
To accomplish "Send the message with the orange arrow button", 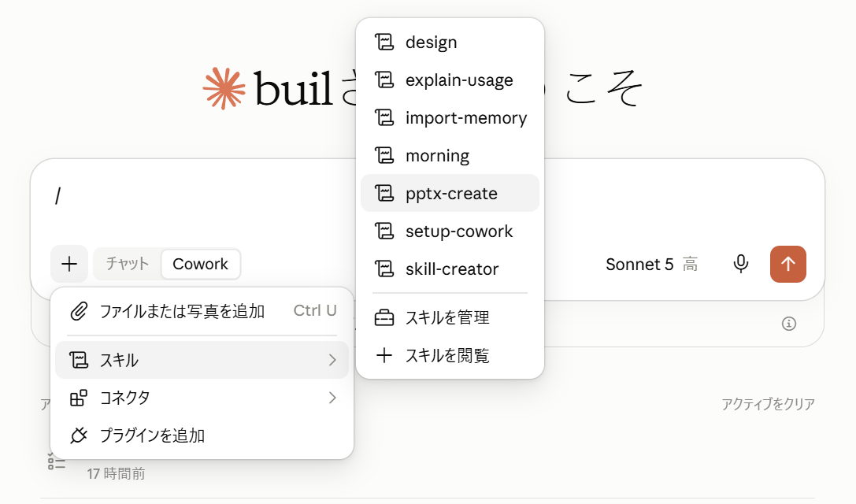I will coord(787,265).
